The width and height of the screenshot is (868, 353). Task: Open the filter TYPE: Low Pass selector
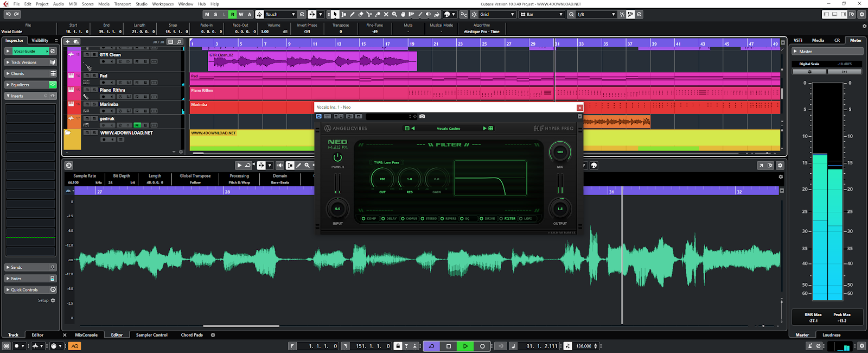[x=386, y=162]
